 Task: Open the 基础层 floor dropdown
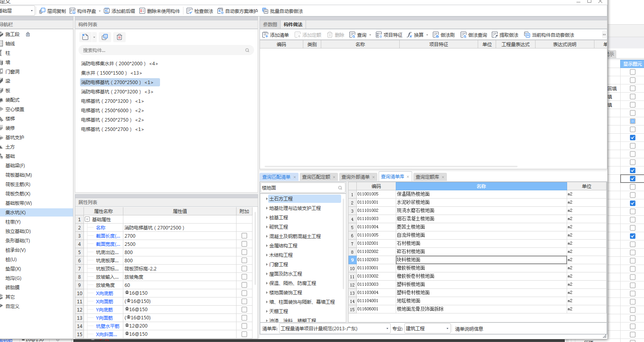[x=32, y=11]
